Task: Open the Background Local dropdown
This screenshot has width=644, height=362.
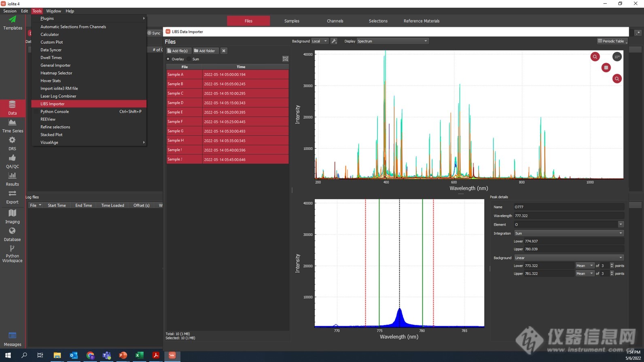Action: coord(319,41)
